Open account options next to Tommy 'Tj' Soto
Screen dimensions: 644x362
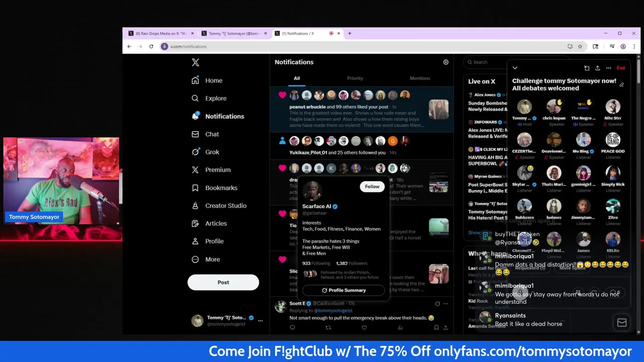[x=260, y=320]
